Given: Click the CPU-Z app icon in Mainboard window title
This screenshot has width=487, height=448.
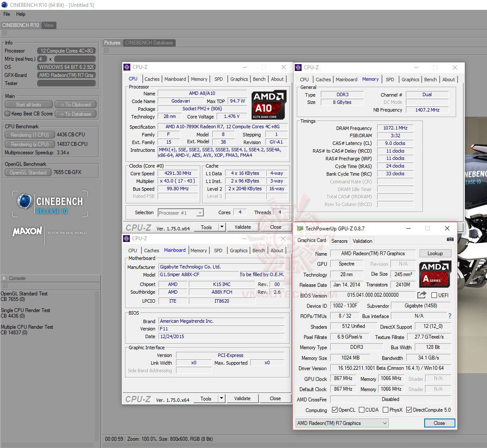Looking at the screenshot, I should [x=126, y=239].
